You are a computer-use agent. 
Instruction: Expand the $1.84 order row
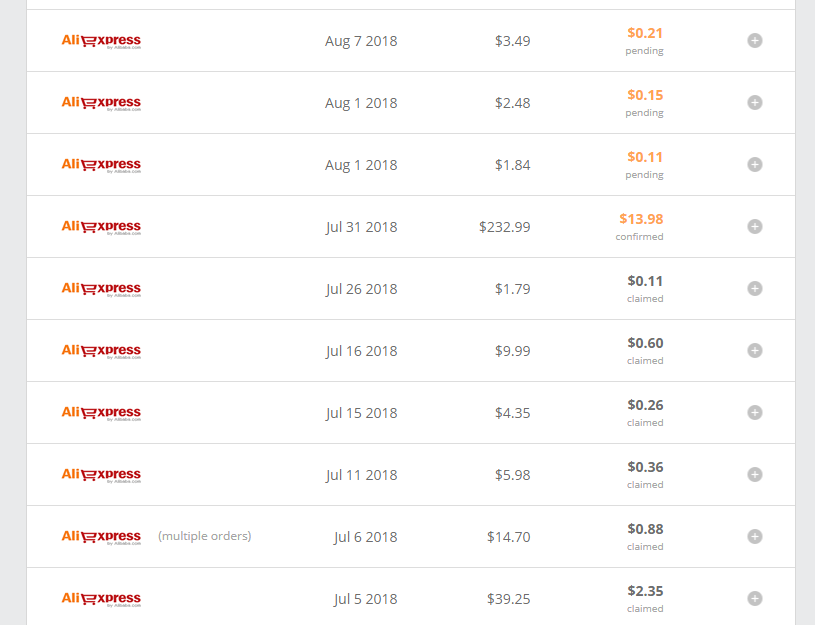coord(755,164)
